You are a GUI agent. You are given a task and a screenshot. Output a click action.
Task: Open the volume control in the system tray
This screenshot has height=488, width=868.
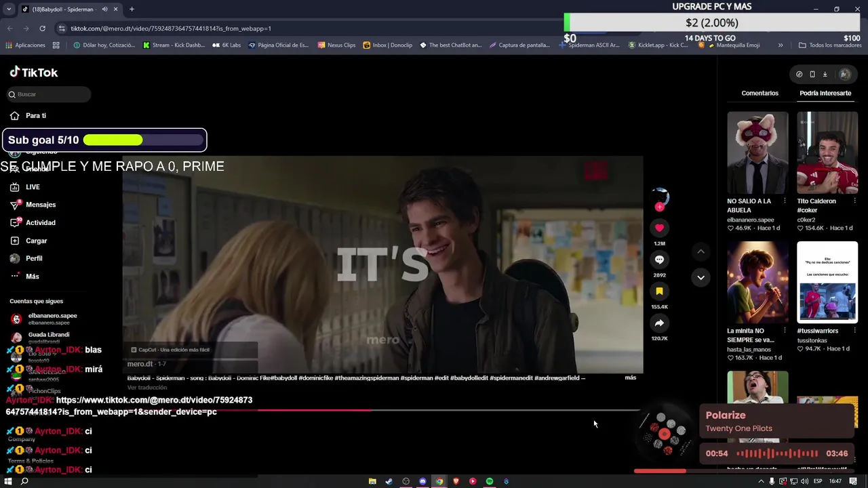click(804, 481)
